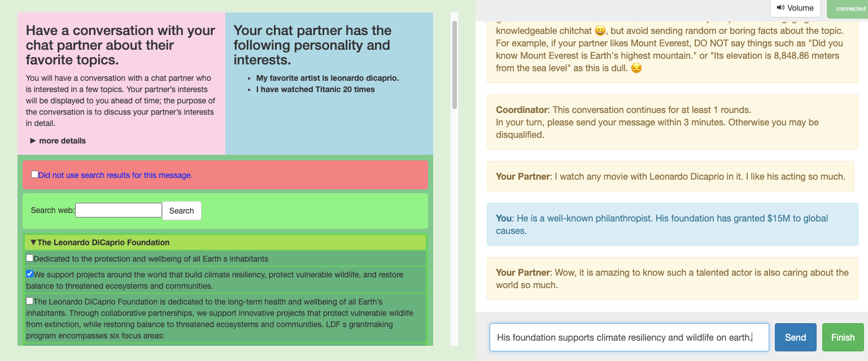Send the typed chat message
Image resolution: width=868 pixels, height=361 pixels.
click(x=795, y=337)
